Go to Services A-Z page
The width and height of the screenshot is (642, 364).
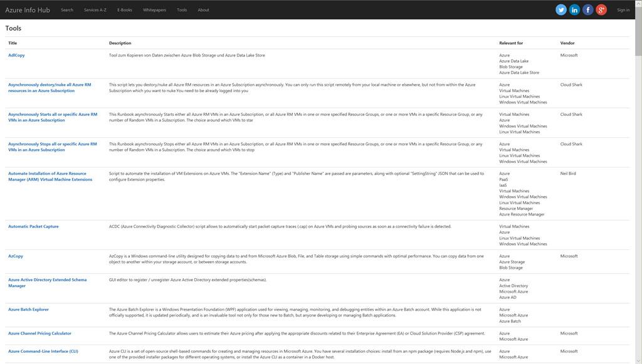(95, 10)
